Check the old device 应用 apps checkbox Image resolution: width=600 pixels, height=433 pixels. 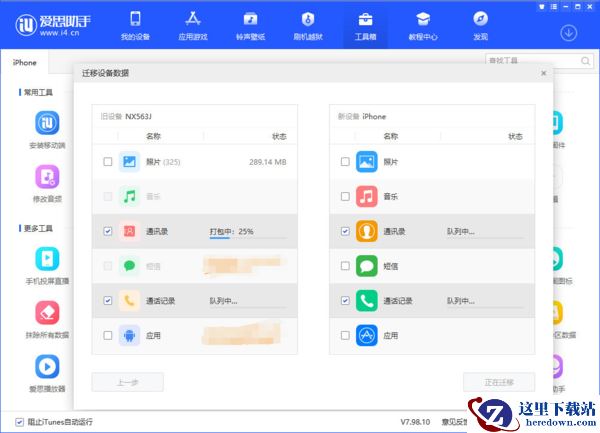pyautogui.click(x=108, y=335)
